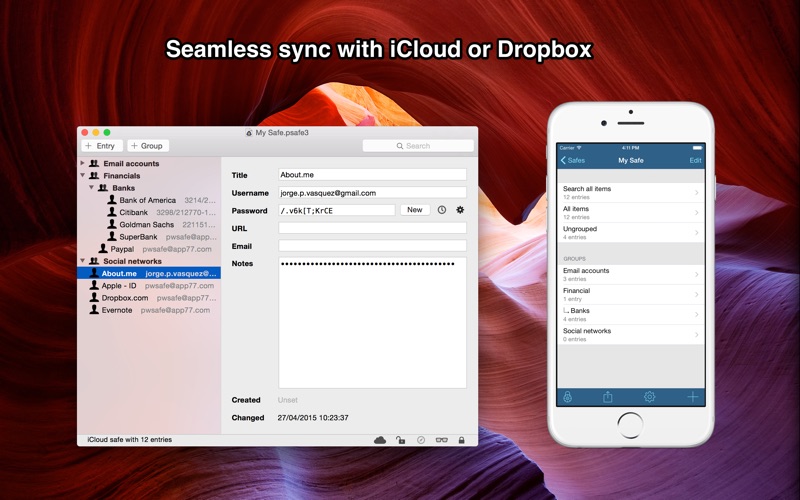Viewport: 800px width, 500px height.
Task: Click the Email accounts group icon
Action: [x=94, y=163]
